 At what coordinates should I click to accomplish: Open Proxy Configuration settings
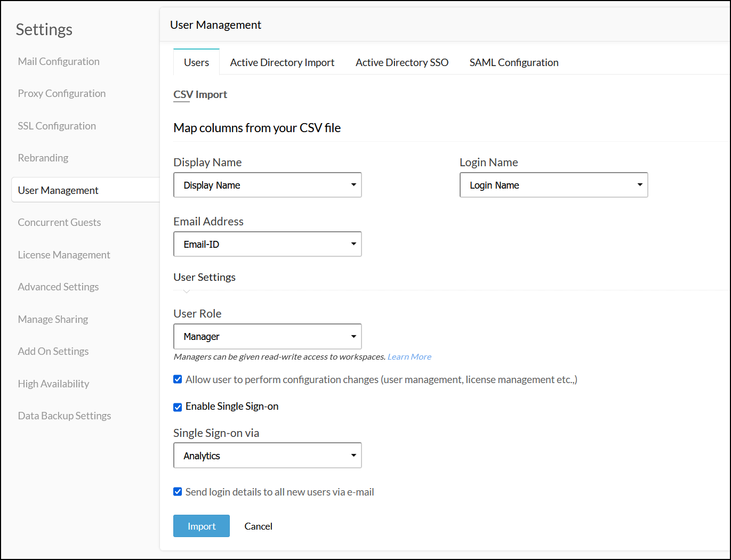(x=62, y=93)
